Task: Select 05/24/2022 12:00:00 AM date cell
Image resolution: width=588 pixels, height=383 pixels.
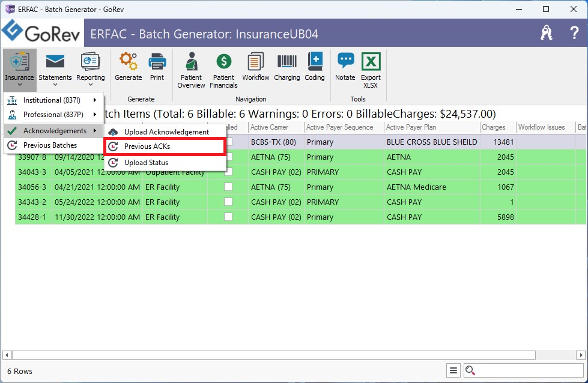Action: click(97, 202)
